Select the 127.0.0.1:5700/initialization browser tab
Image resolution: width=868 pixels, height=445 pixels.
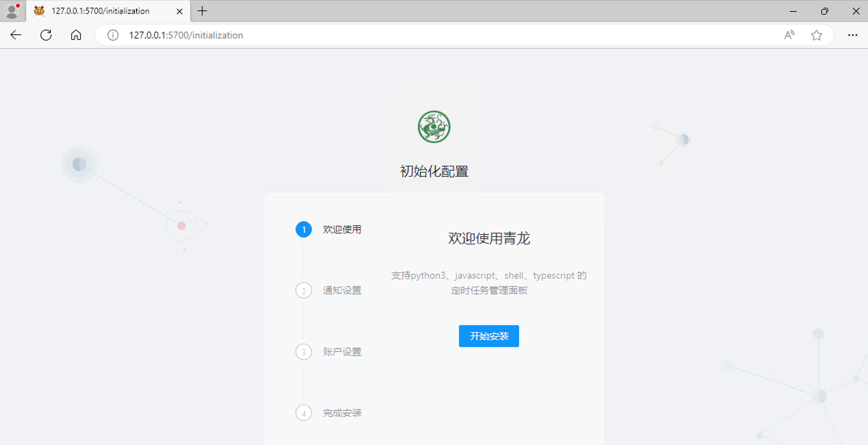point(108,11)
